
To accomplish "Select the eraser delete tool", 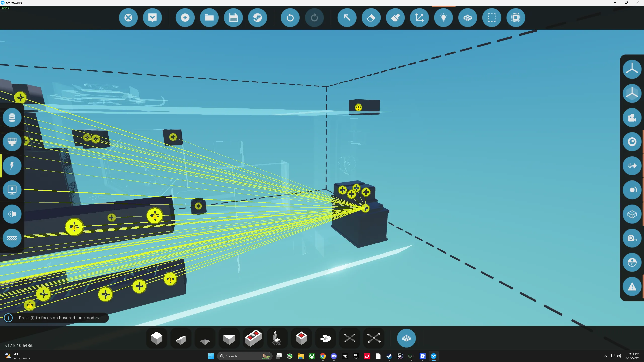I will coord(371,18).
